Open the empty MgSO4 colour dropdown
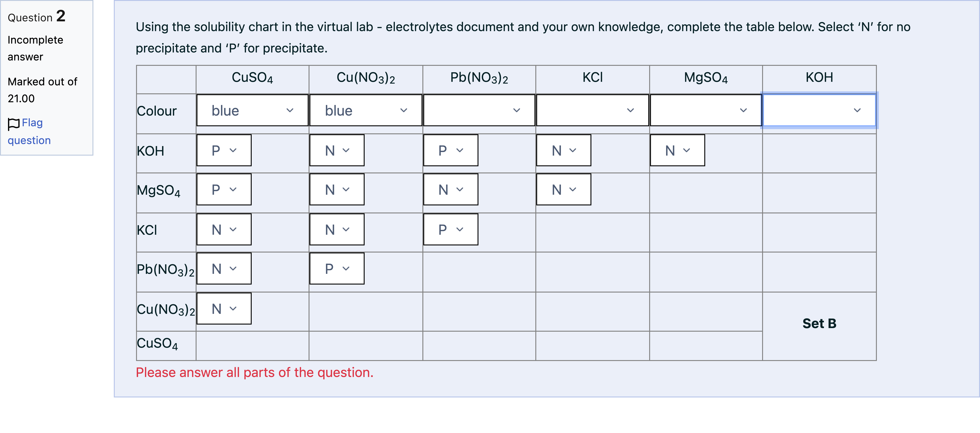Image resolution: width=980 pixels, height=433 pixels. [x=706, y=110]
